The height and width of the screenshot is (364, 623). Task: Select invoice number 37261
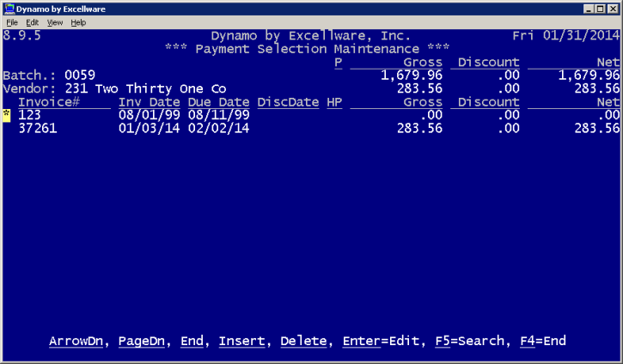point(38,128)
